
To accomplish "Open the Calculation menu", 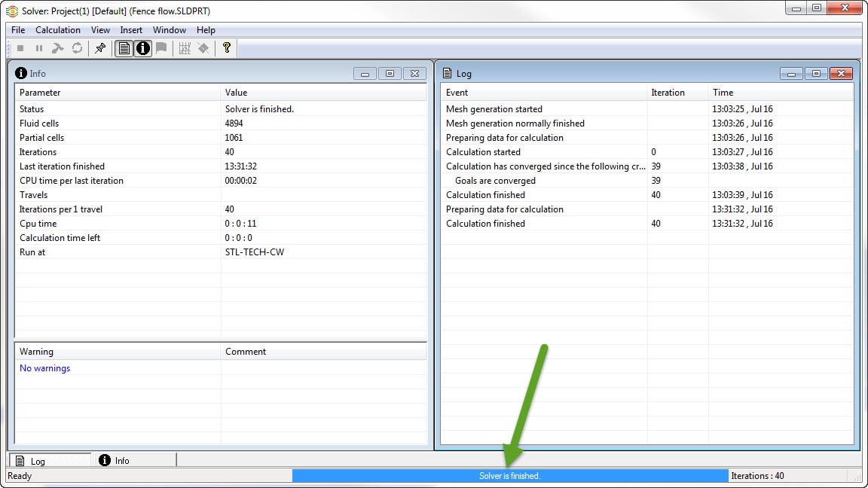I will point(58,30).
